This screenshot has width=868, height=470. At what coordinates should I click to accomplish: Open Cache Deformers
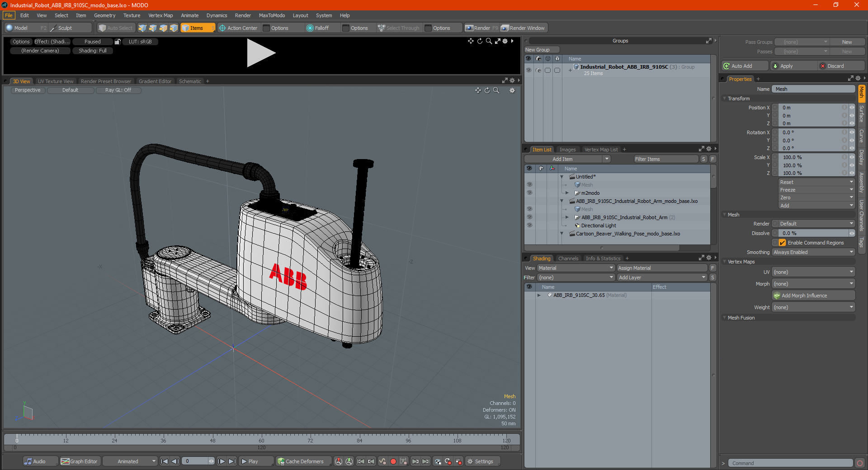pyautogui.click(x=304, y=461)
